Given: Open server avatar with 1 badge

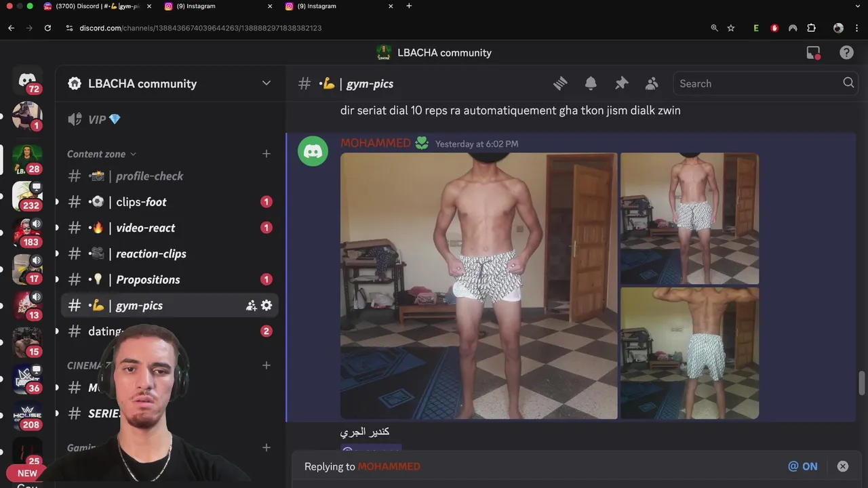Looking at the screenshot, I should (27, 117).
